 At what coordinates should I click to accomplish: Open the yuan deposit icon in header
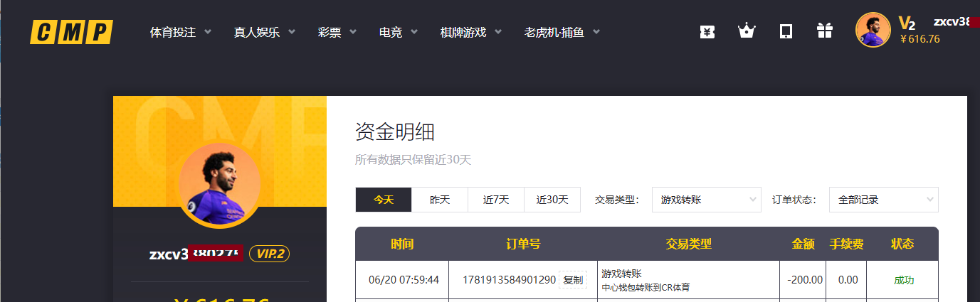[x=707, y=32]
